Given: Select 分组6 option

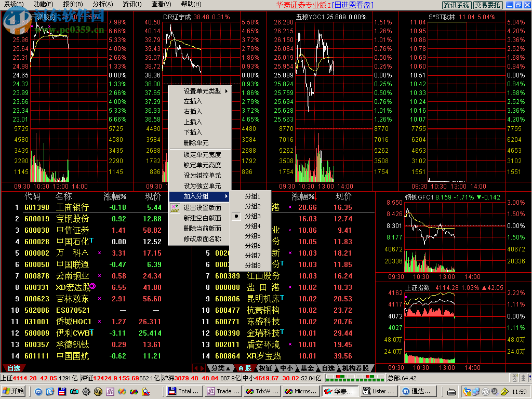Looking at the screenshot, I should [x=250, y=246].
